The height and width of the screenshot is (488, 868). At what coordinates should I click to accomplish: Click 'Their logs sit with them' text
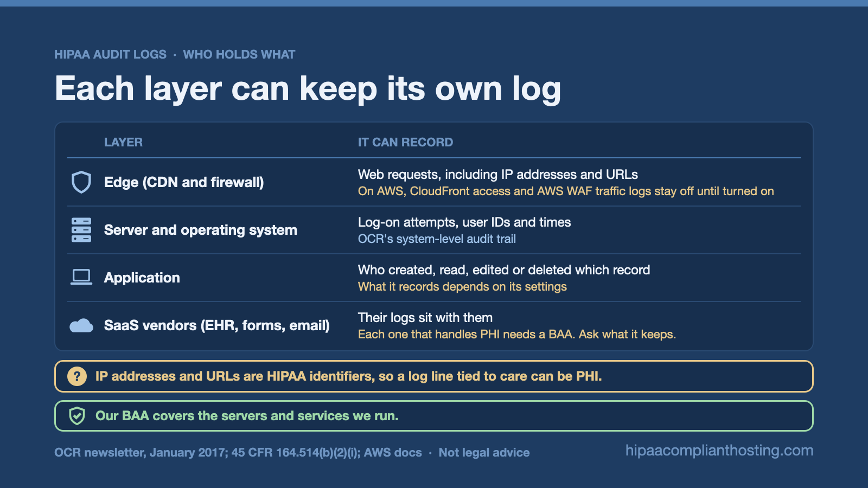pyautogui.click(x=425, y=318)
